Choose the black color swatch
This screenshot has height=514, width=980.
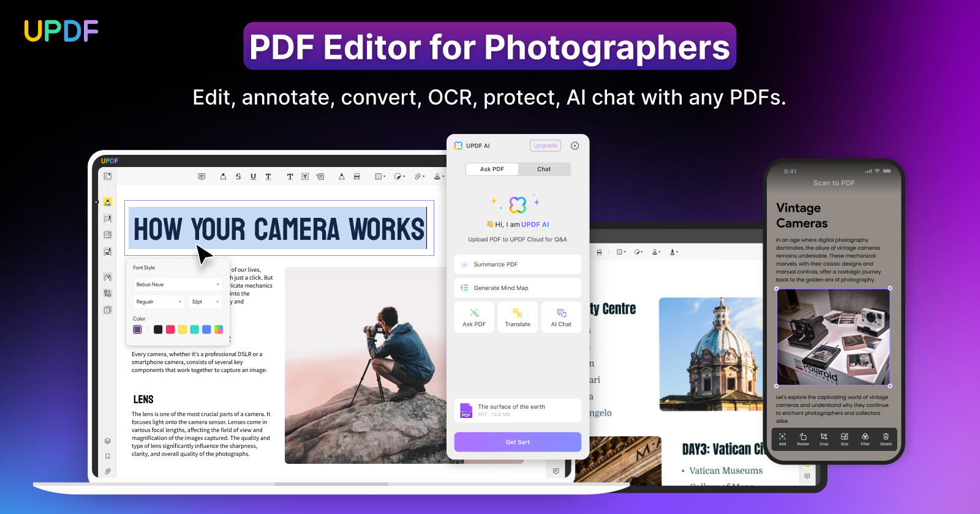click(158, 329)
